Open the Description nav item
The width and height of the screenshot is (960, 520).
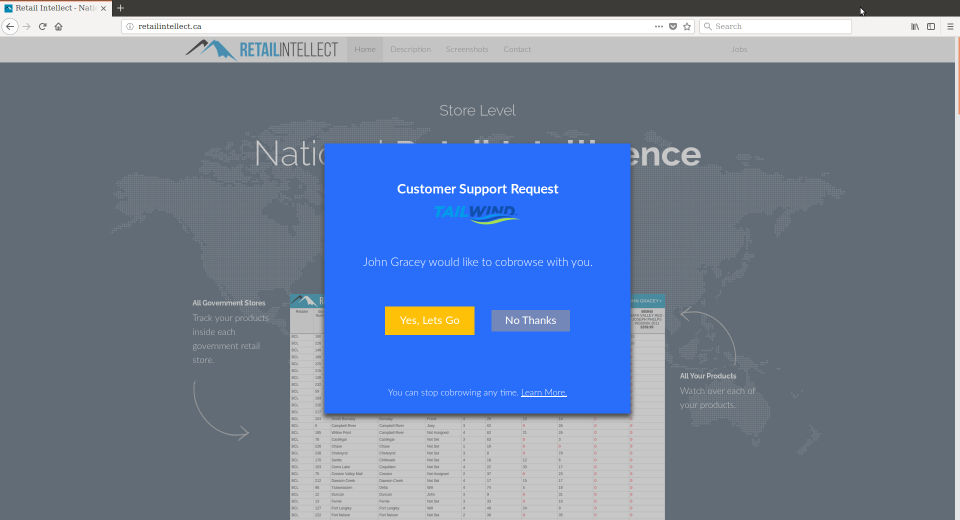411,50
